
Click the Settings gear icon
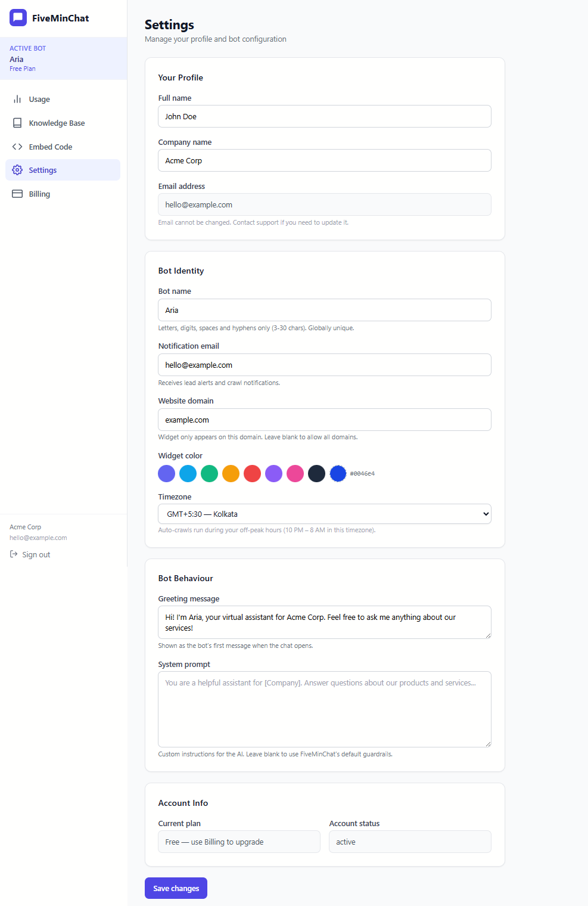17,170
